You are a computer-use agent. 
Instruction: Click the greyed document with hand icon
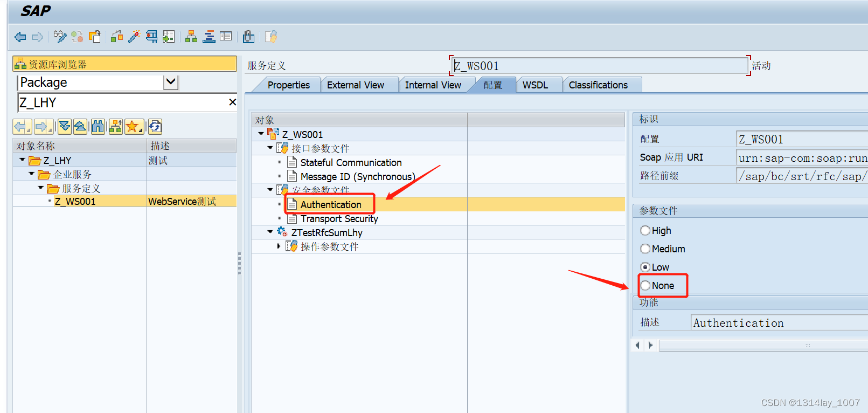271,37
